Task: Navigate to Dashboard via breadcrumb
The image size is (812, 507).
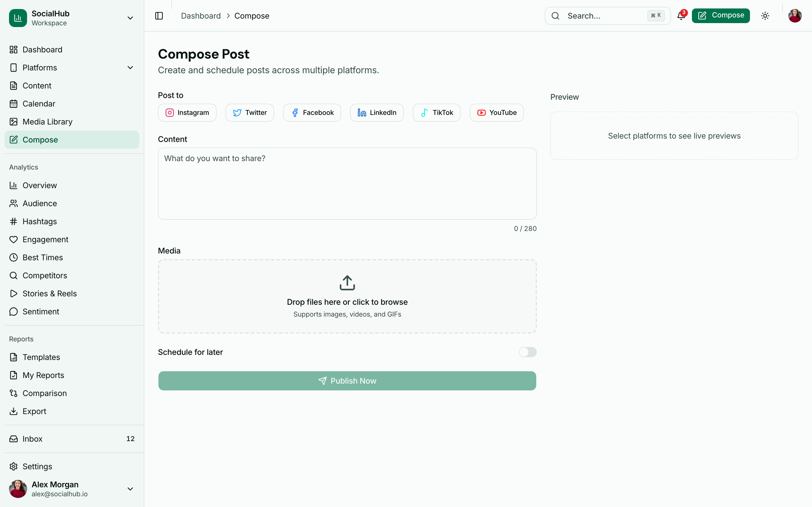Action: point(201,15)
